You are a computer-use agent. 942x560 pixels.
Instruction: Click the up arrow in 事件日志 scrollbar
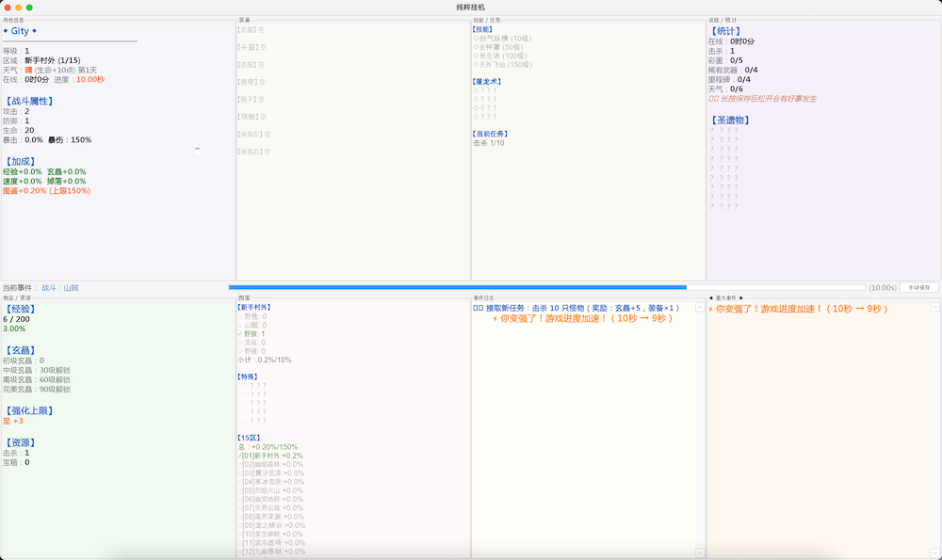700,308
